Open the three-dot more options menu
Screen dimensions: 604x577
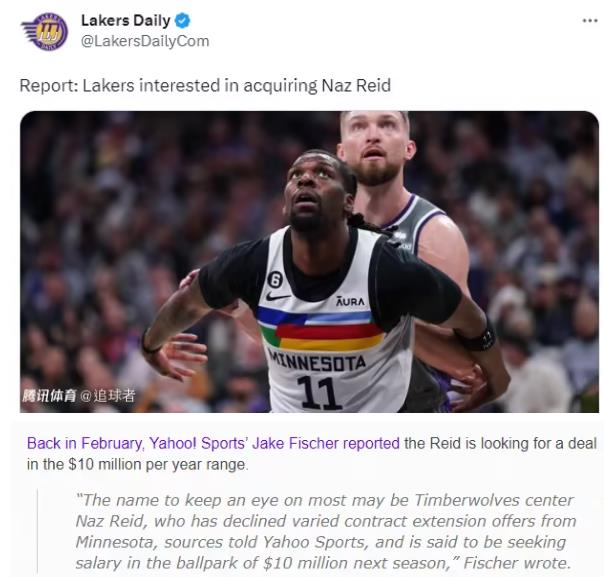589,21
